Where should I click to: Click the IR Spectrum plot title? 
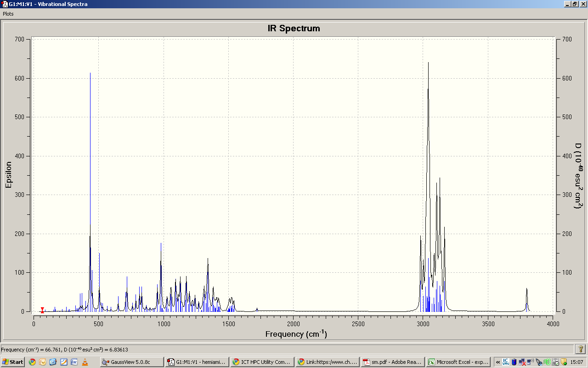tap(294, 29)
